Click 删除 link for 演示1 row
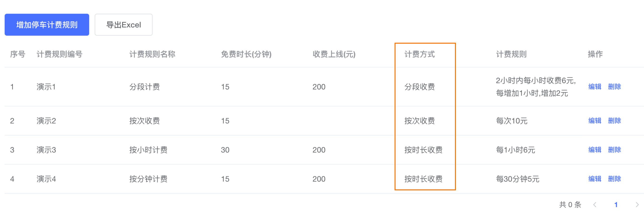The image size is (644, 215). [x=614, y=87]
